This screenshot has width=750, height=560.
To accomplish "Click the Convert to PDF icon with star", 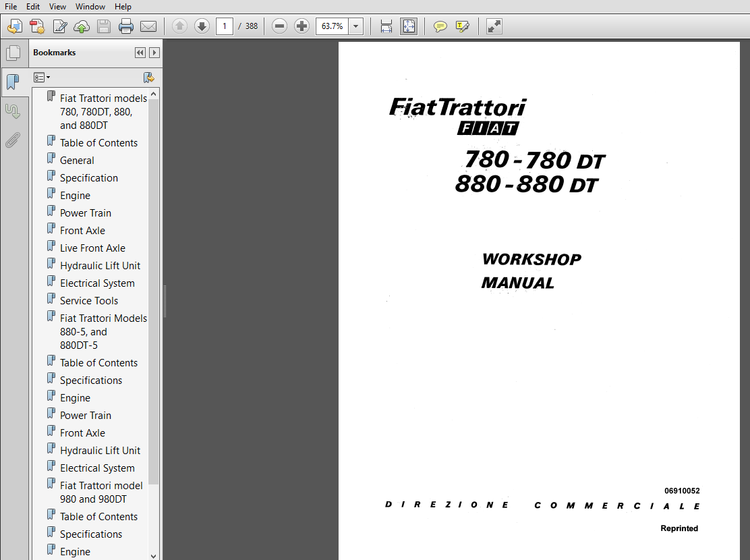I will [37, 26].
